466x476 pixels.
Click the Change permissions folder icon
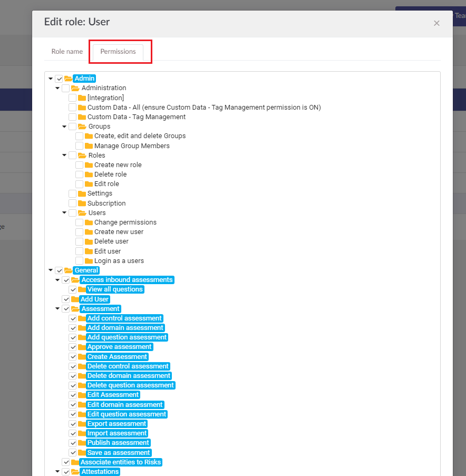click(89, 222)
